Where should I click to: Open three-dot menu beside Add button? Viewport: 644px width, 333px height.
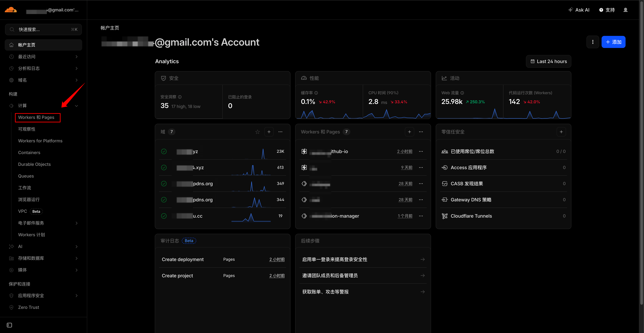point(593,42)
